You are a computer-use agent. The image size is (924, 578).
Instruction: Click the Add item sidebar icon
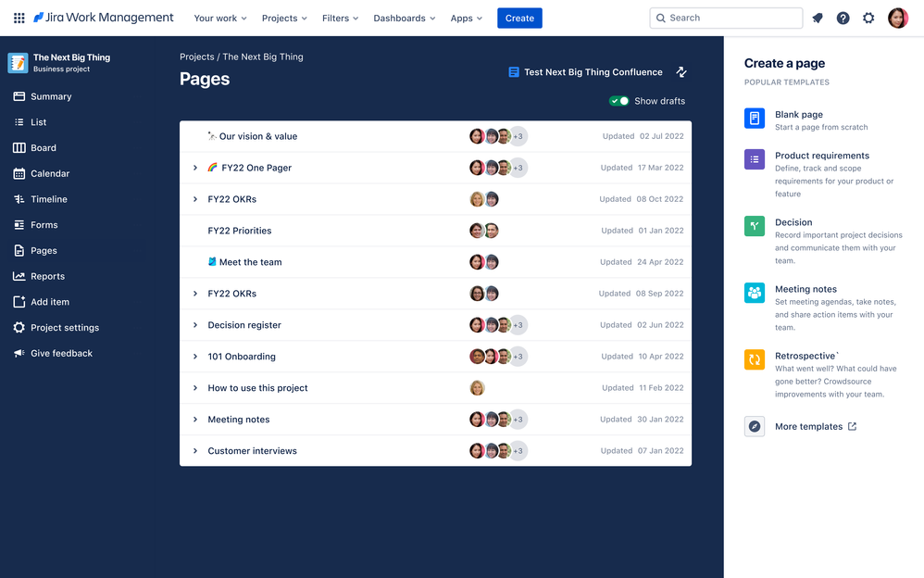(x=19, y=301)
